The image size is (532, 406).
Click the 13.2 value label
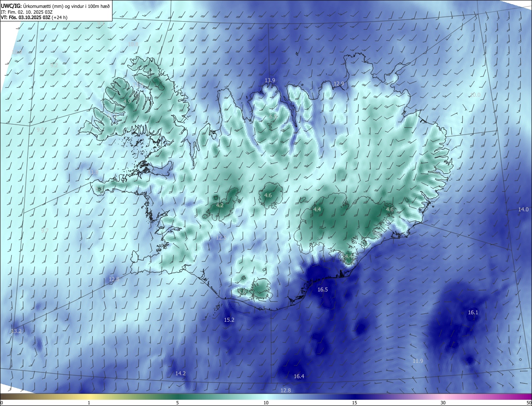[16, 331]
